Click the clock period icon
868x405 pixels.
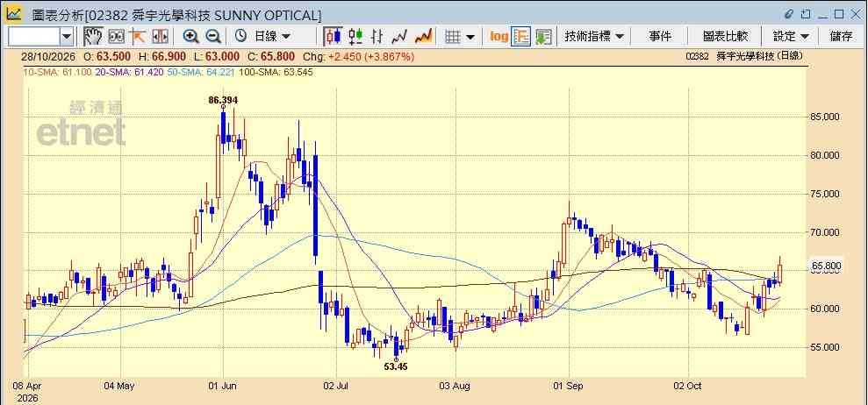tap(240, 37)
